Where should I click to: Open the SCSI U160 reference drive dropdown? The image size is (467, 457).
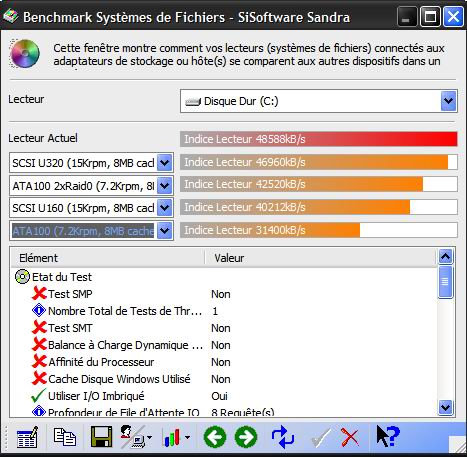coord(165,208)
